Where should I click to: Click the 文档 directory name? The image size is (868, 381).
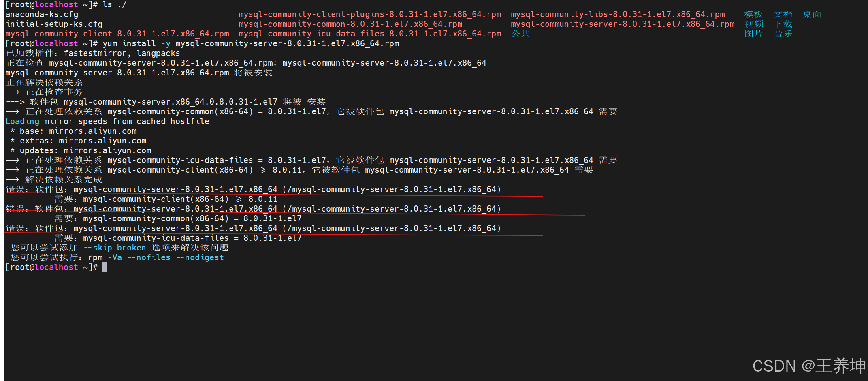(x=783, y=15)
